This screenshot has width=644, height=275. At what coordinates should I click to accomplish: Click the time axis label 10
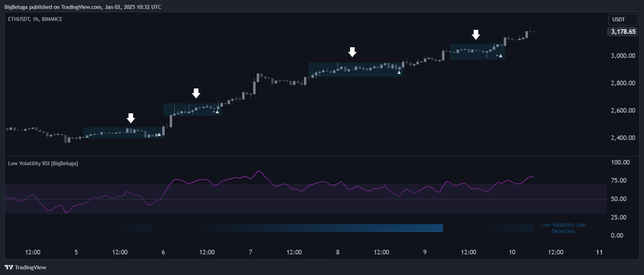[x=512, y=252]
